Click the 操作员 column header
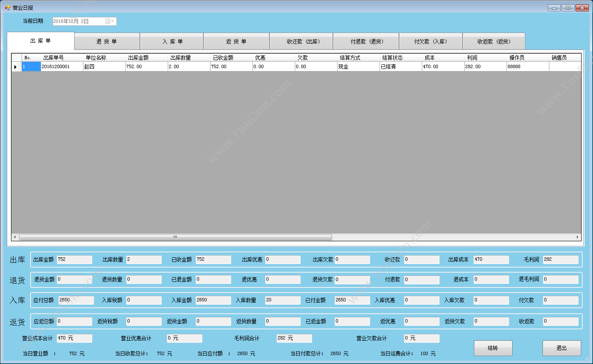The width and height of the screenshot is (593, 364). 528,58
